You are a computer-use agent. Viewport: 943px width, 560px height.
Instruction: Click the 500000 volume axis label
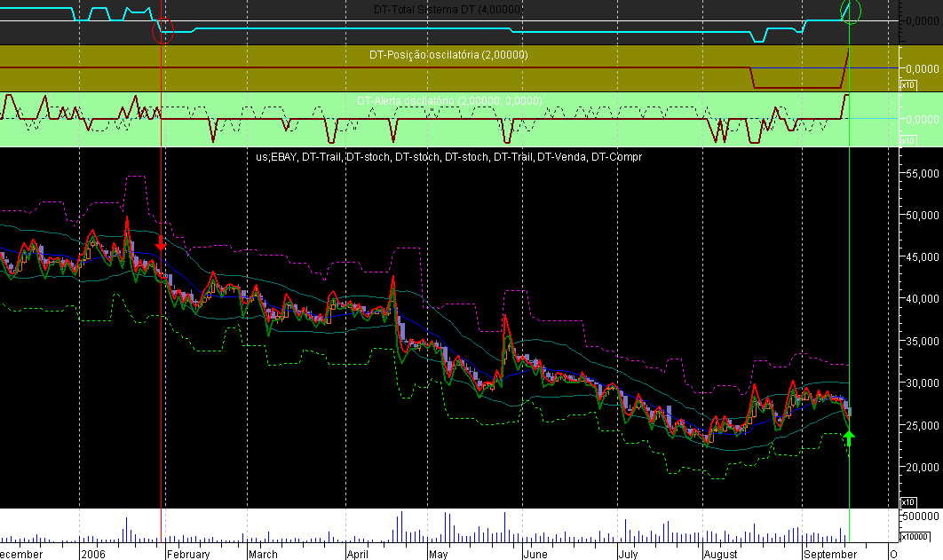pos(920,515)
